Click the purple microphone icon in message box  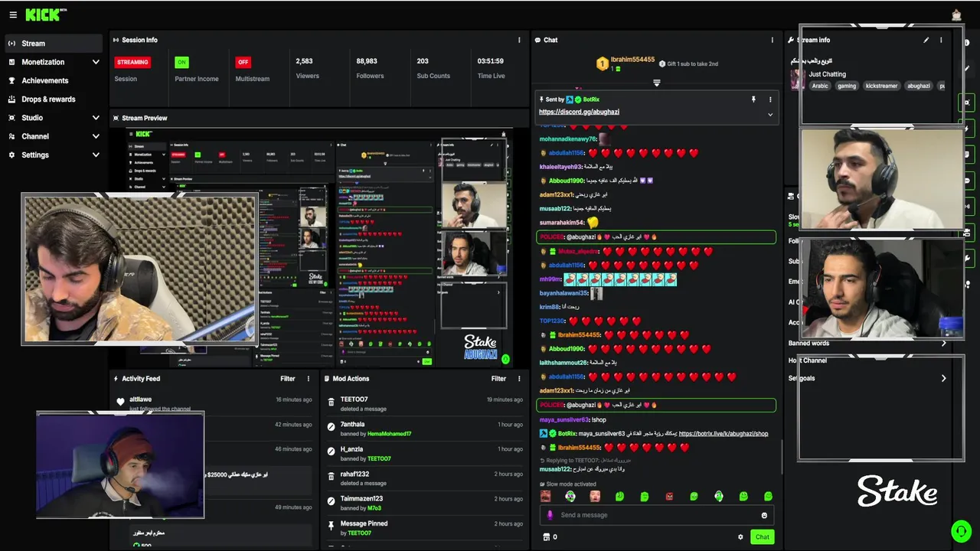click(x=550, y=515)
